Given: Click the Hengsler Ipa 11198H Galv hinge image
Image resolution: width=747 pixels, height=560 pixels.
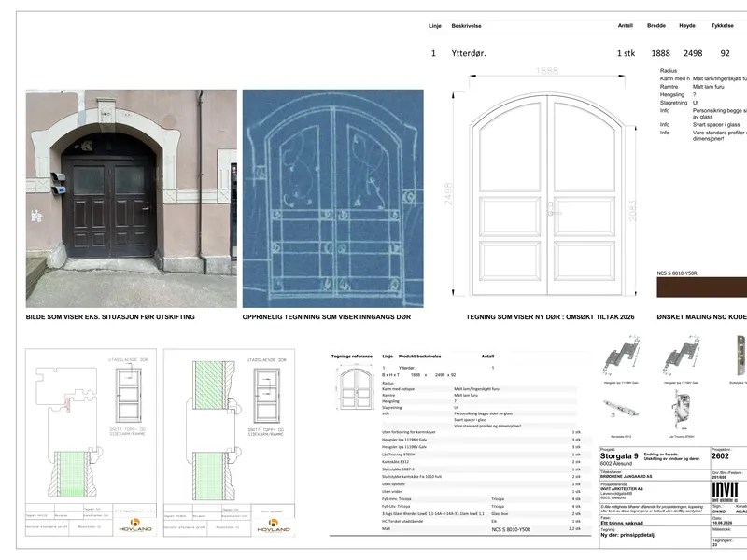Looking at the screenshot, I should [x=621, y=357].
